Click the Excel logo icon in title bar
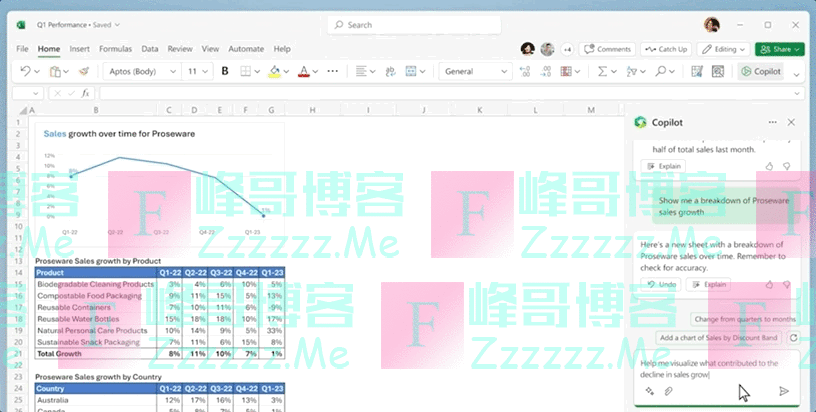Viewport: 816px width, 412px height. [x=21, y=25]
